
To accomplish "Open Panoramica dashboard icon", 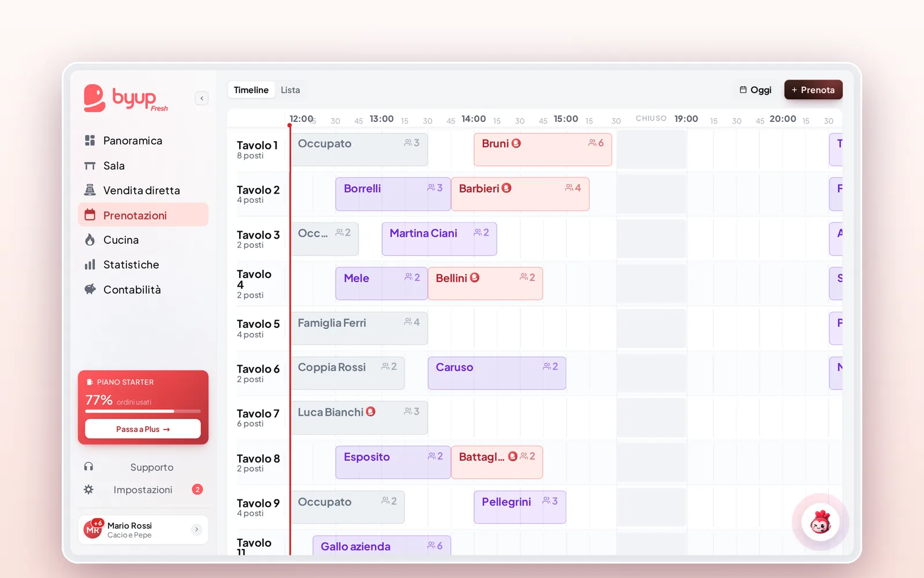I will click(x=90, y=140).
